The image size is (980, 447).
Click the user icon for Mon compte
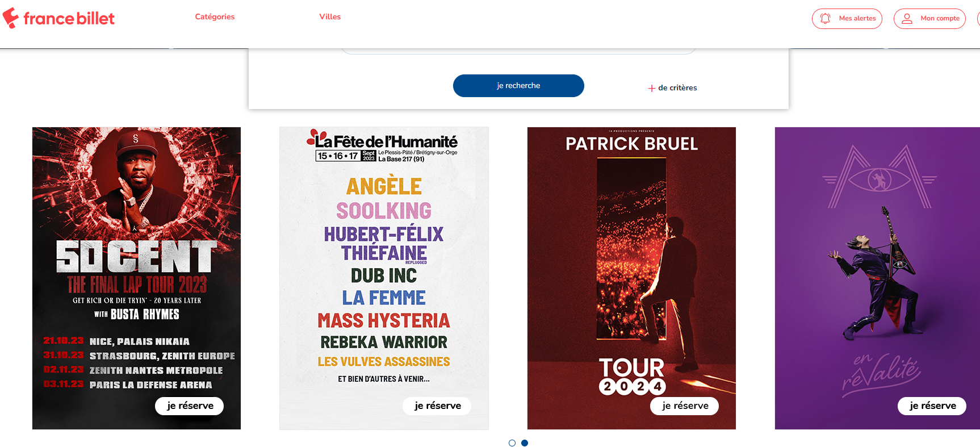[x=907, y=18]
